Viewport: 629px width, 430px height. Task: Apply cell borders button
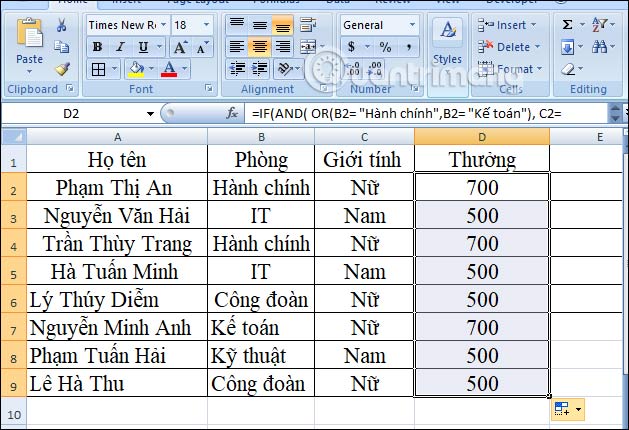coord(98,69)
